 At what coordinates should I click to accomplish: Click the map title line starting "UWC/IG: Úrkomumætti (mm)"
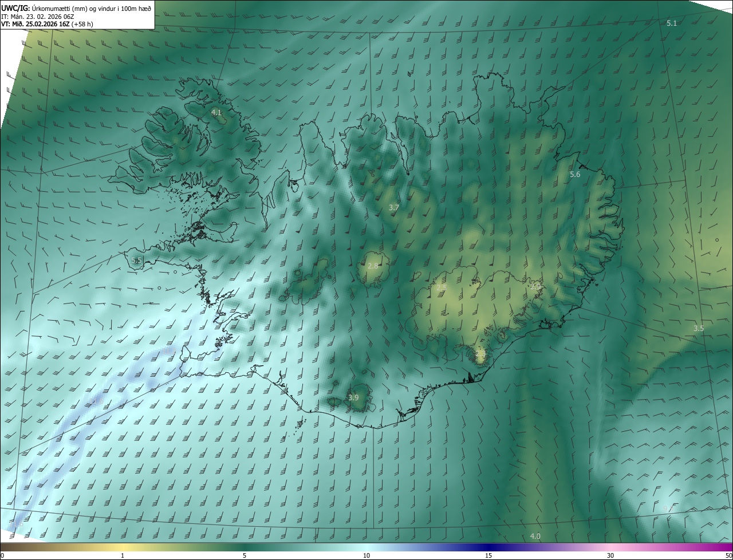tap(76, 8)
